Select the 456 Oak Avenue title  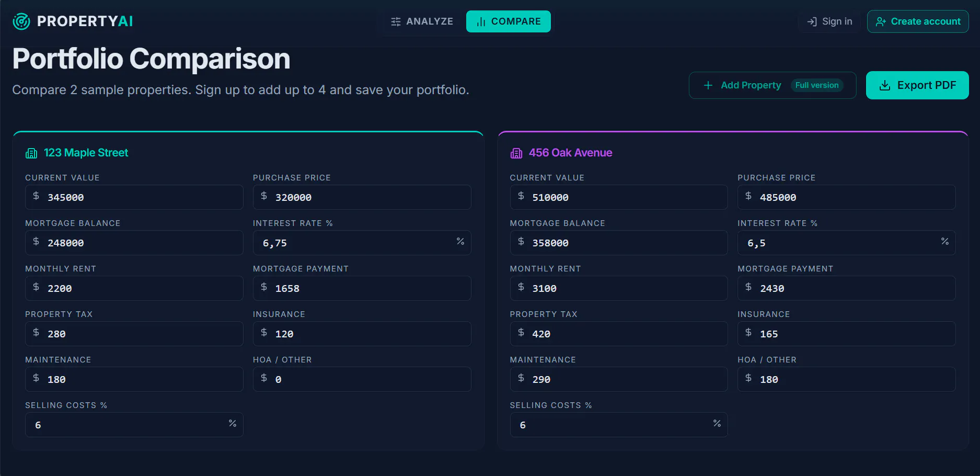pyautogui.click(x=570, y=153)
